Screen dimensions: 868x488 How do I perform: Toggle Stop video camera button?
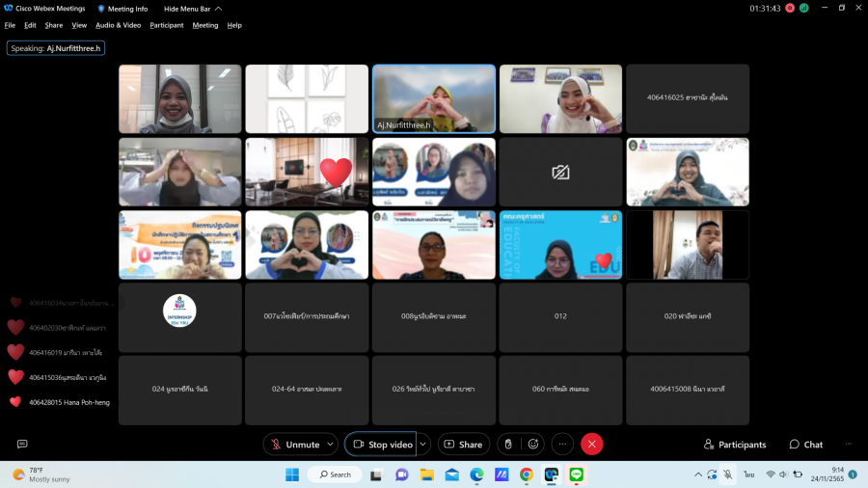381,444
